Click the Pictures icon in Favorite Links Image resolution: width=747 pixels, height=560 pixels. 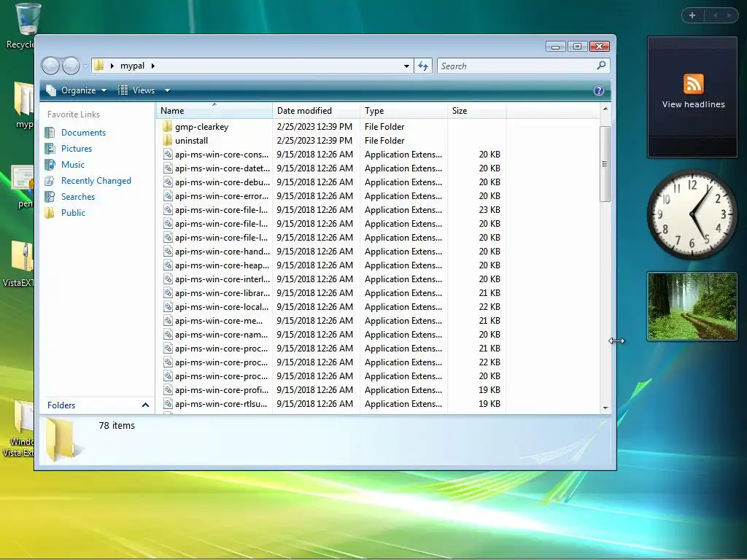pos(50,149)
